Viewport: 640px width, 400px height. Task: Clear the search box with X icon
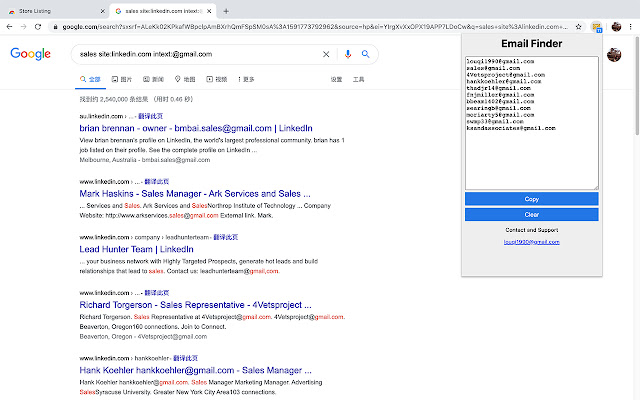pos(326,54)
